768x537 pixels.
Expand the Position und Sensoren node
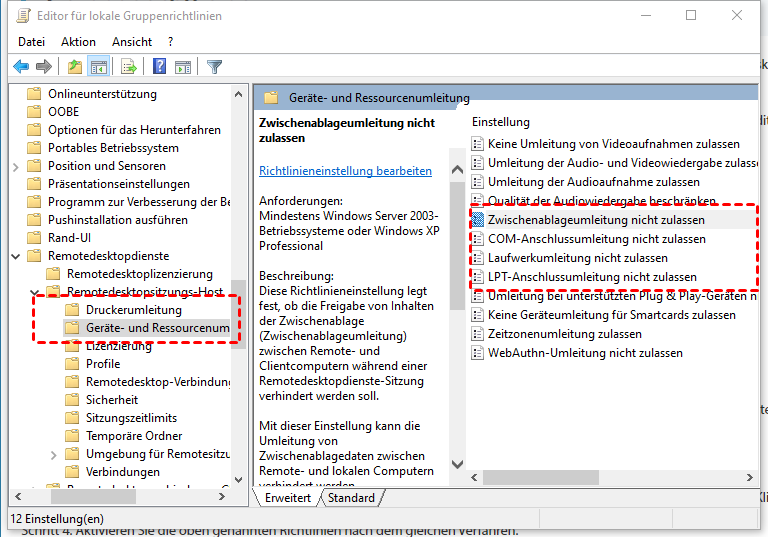click(x=16, y=167)
